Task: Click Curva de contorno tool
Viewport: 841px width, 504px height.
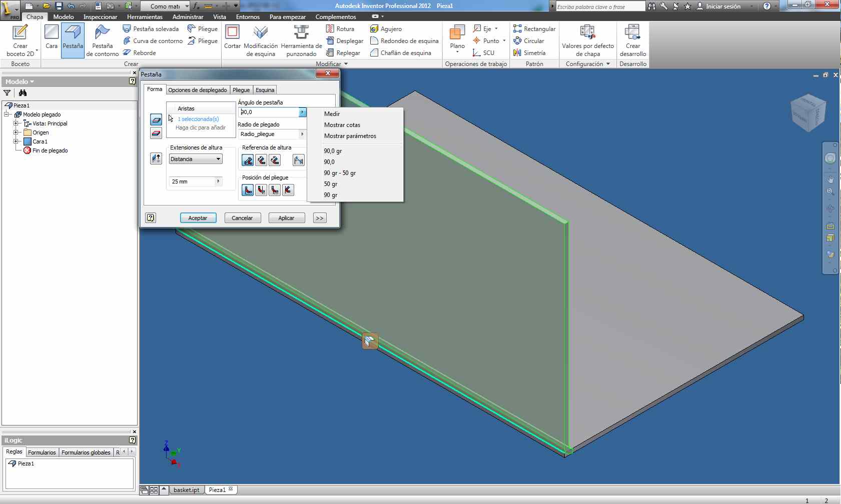Action: coord(153,41)
